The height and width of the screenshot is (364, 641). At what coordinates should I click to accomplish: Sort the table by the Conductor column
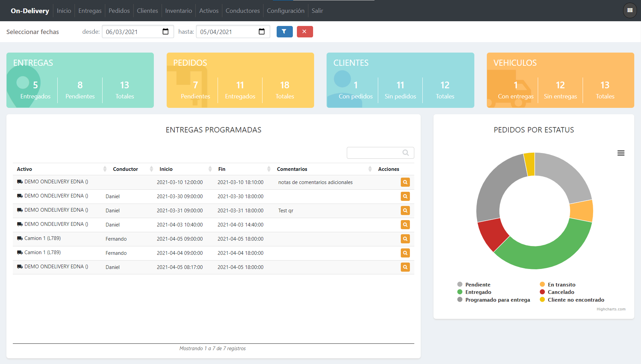(x=132, y=169)
